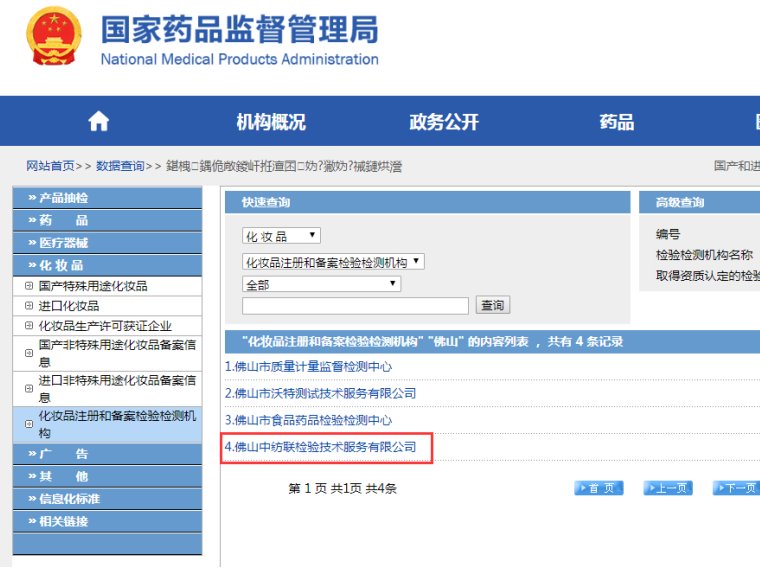
Task: Open the 政务公开 menu
Action: (443, 122)
